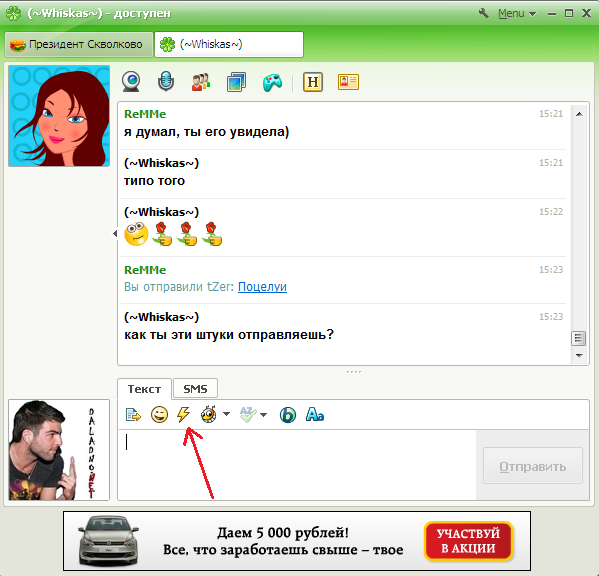
Task: Click the 15:22 message timestamp
Action: [551, 212]
